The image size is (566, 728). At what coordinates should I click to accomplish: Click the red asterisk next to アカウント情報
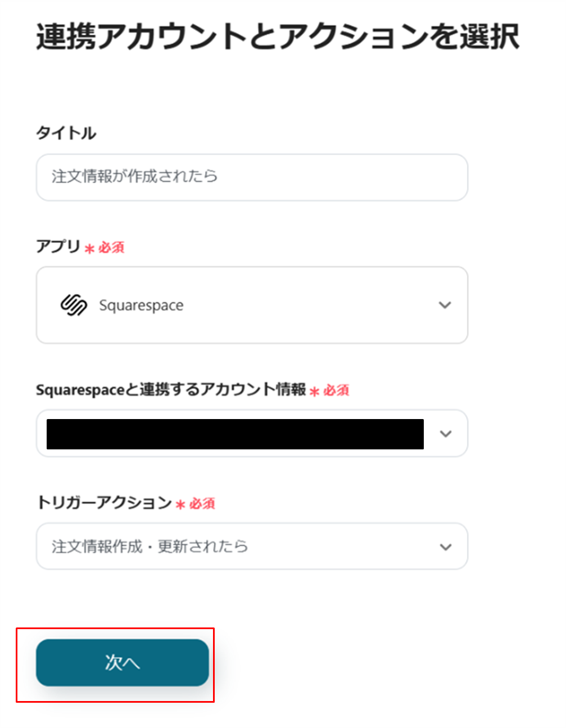314,391
